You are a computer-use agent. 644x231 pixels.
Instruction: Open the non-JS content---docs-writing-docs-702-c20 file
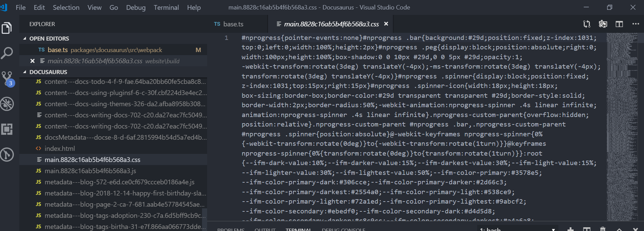[x=113, y=115]
